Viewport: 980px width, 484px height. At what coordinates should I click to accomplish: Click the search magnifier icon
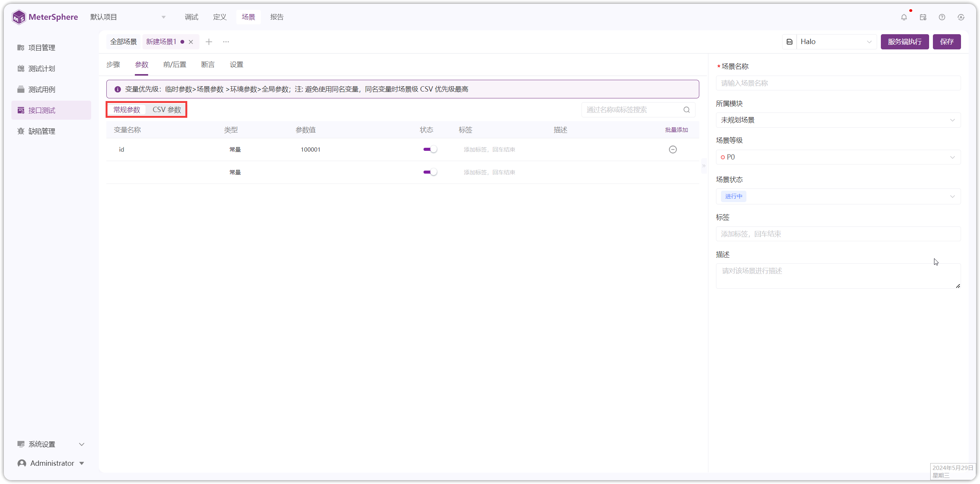point(686,110)
